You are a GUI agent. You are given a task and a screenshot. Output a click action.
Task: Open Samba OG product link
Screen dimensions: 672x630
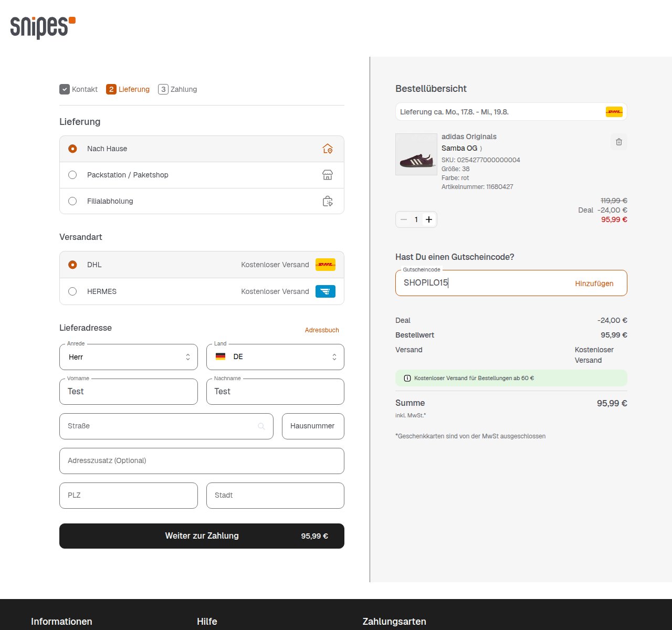click(461, 148)
